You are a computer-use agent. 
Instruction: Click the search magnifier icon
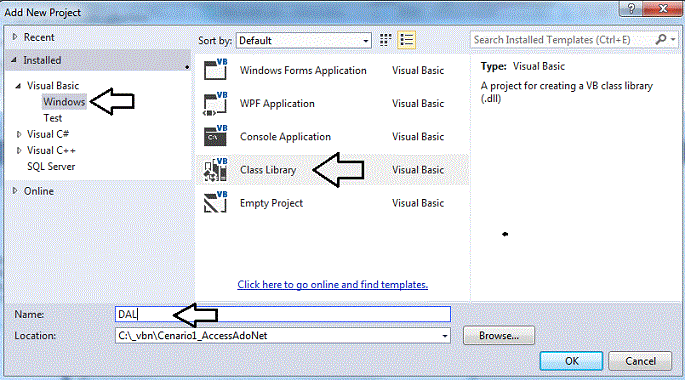(x=661, y=39)
